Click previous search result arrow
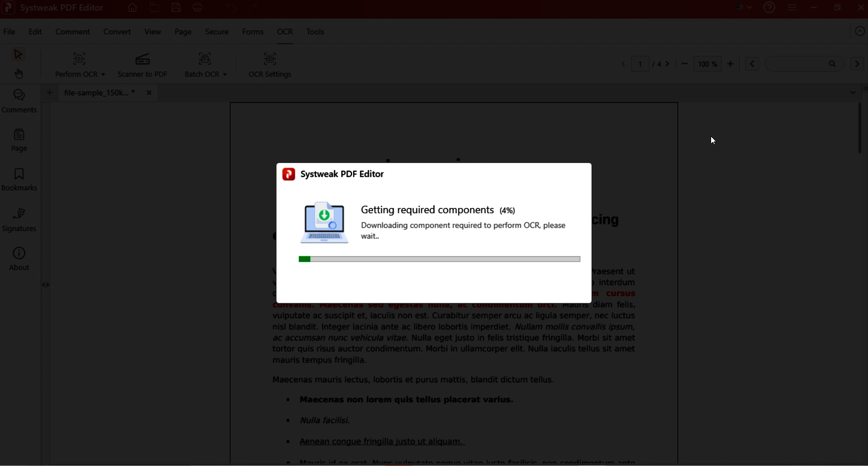This screenshot has height=466, width=868. pos(752,64)
